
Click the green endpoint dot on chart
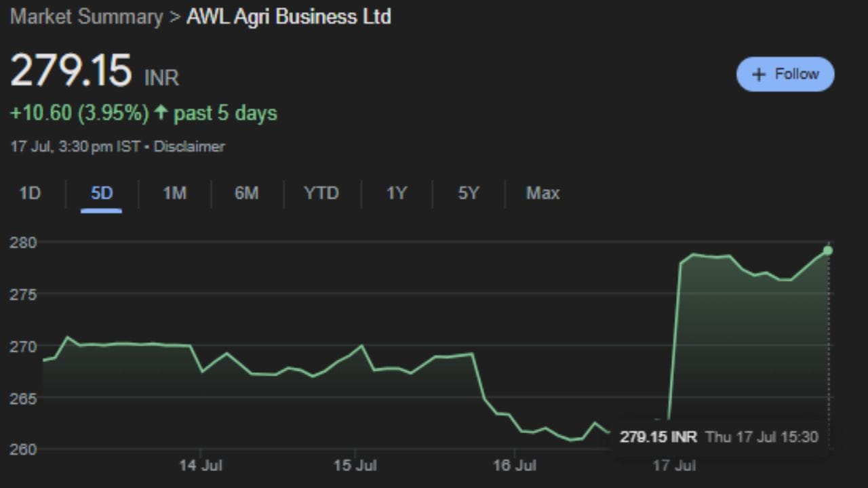tap(828, 251)
